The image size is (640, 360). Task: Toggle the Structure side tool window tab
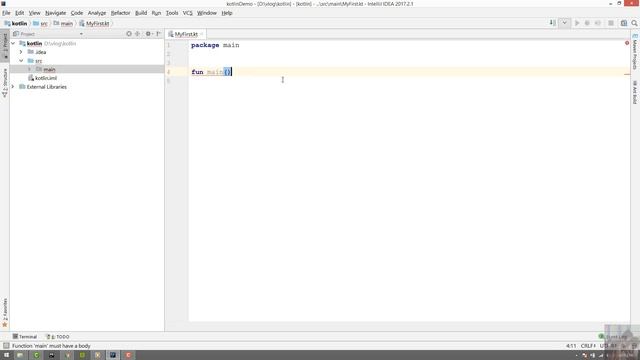pyautogui.click(x=5, y=82)
